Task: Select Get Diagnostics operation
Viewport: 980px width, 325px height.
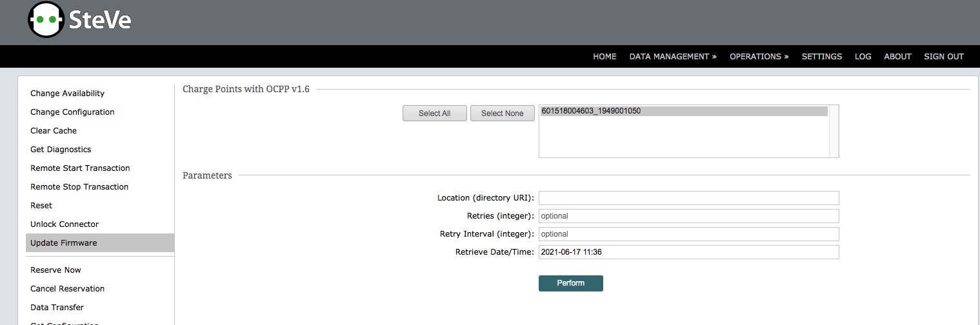Action: point(100,150)
